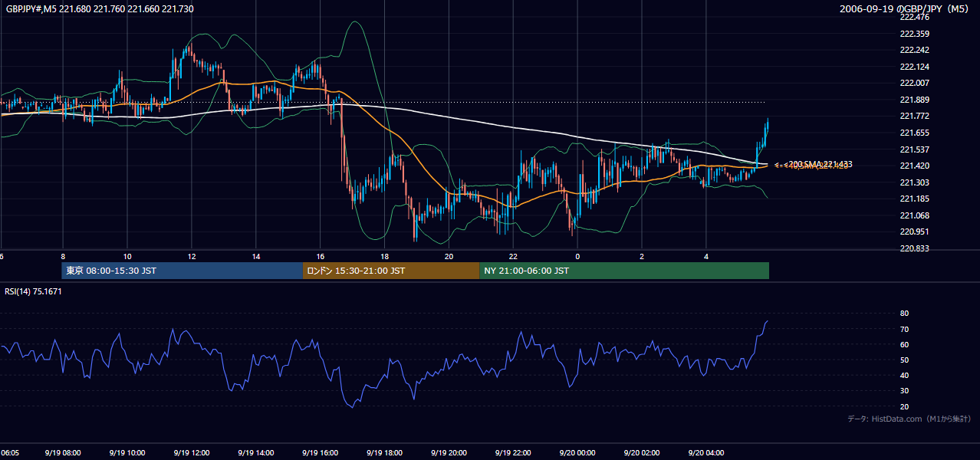Click RSI scale value 60
The width and height of the screenshot is (980, 460).
(x=904, y=344)
